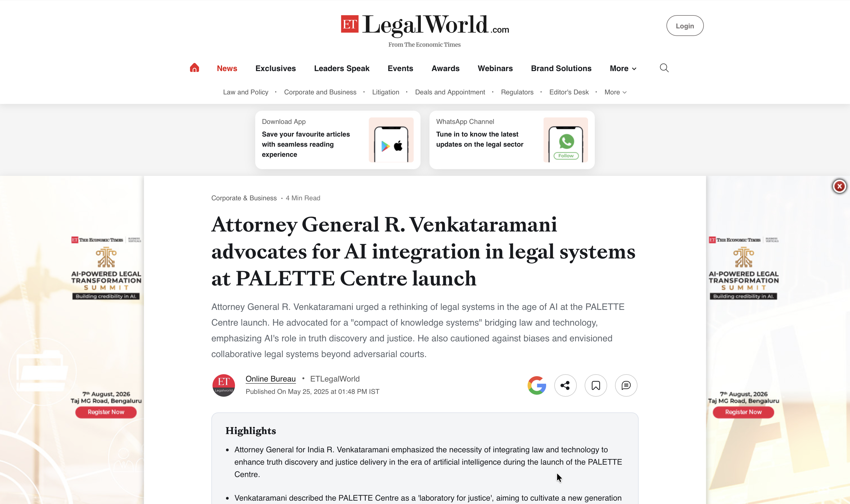850x504 pixels.
Task: Navigate to Awards
Action: pos(446,68)
